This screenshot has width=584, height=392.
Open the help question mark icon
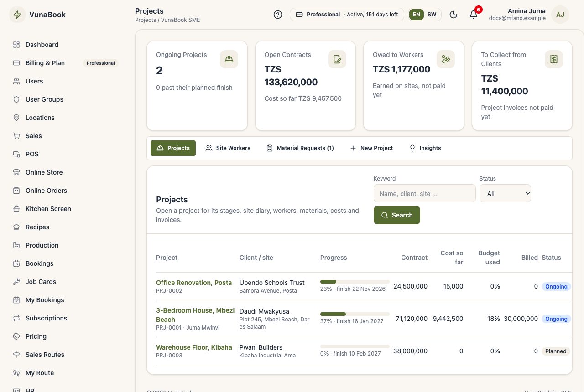pos(278,15)
